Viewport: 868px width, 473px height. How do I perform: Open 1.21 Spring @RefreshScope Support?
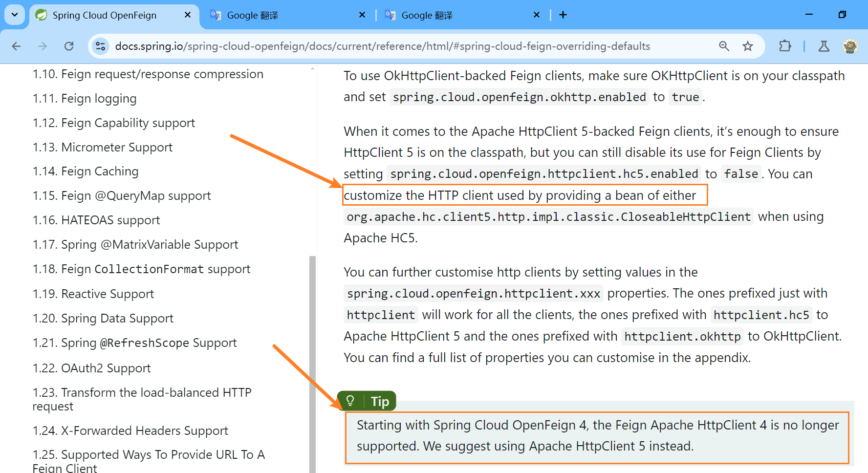pyautogui.click(x=134, y=343)
